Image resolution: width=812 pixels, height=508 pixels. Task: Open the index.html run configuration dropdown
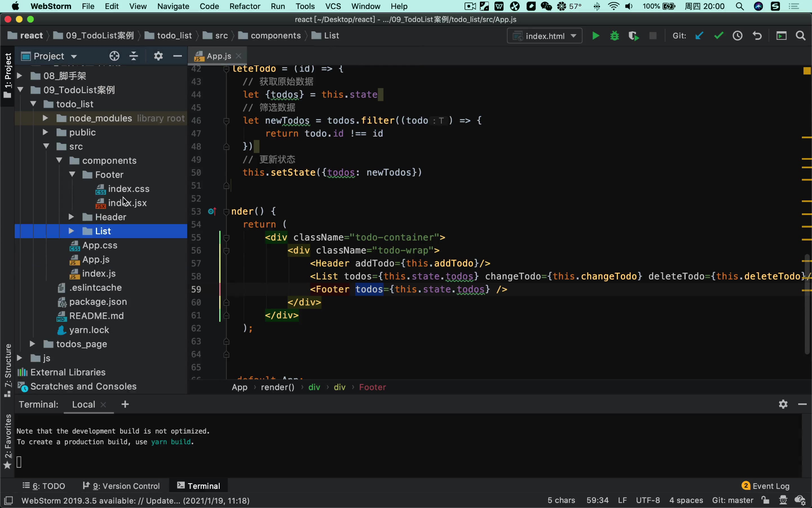click(x=544, y=36)
